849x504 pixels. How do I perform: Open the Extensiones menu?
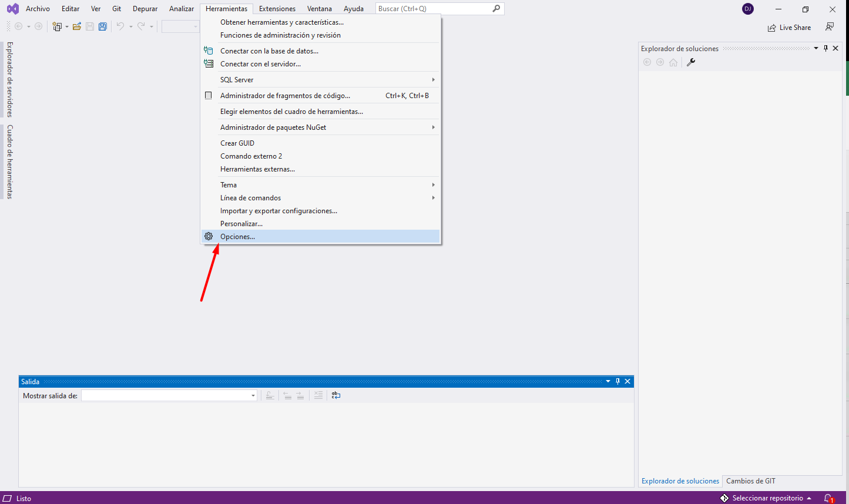pos(277,9)
